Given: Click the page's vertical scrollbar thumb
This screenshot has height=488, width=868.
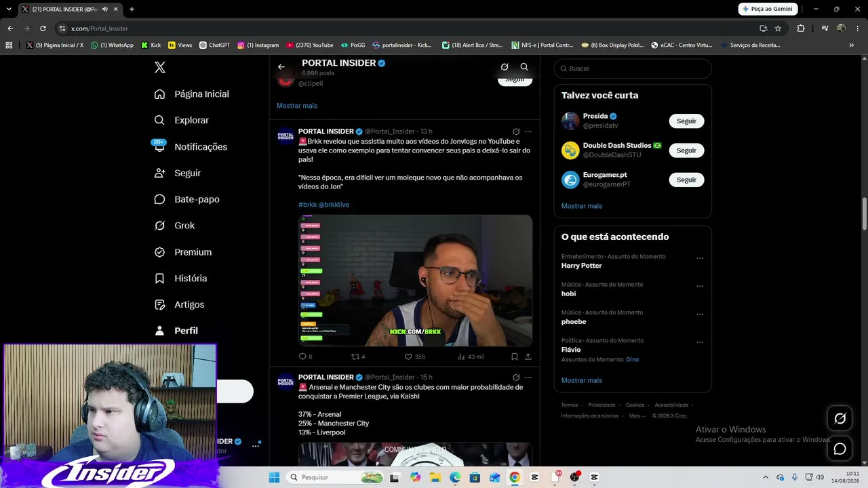Looking at the screenshot, I should (x=865, y=214).
